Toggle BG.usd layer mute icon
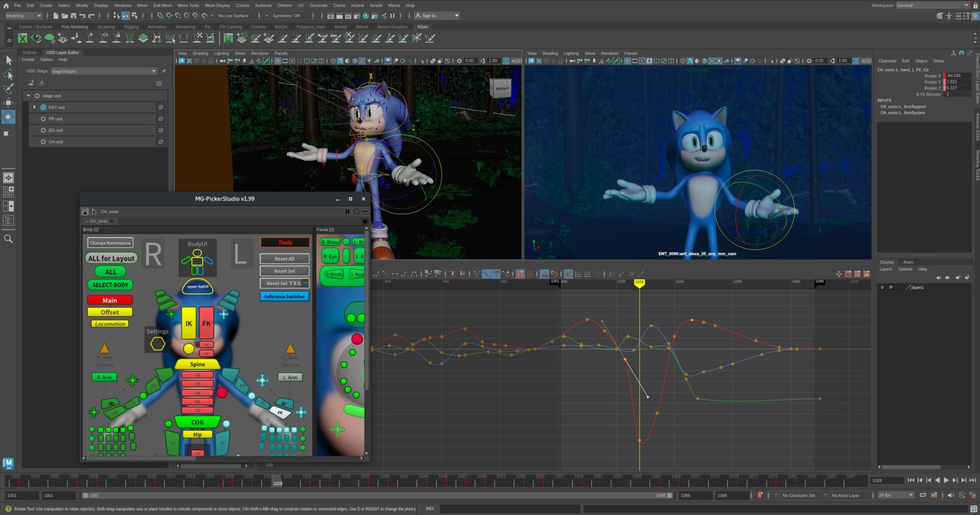Viewport: 980px width, 515px height. pos(160,130)
